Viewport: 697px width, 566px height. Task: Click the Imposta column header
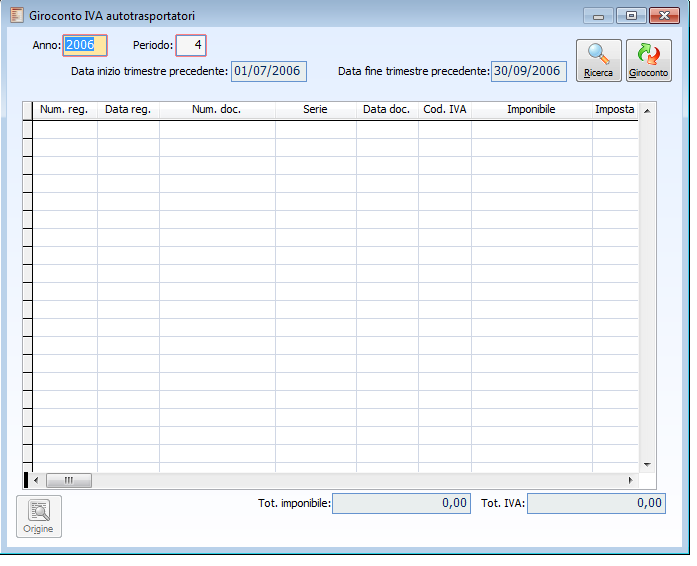(615, 110)
